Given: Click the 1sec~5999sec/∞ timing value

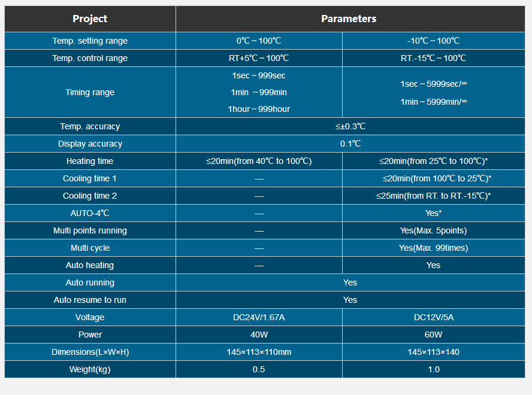Looking at the screenshot, I should click(434, 84).
